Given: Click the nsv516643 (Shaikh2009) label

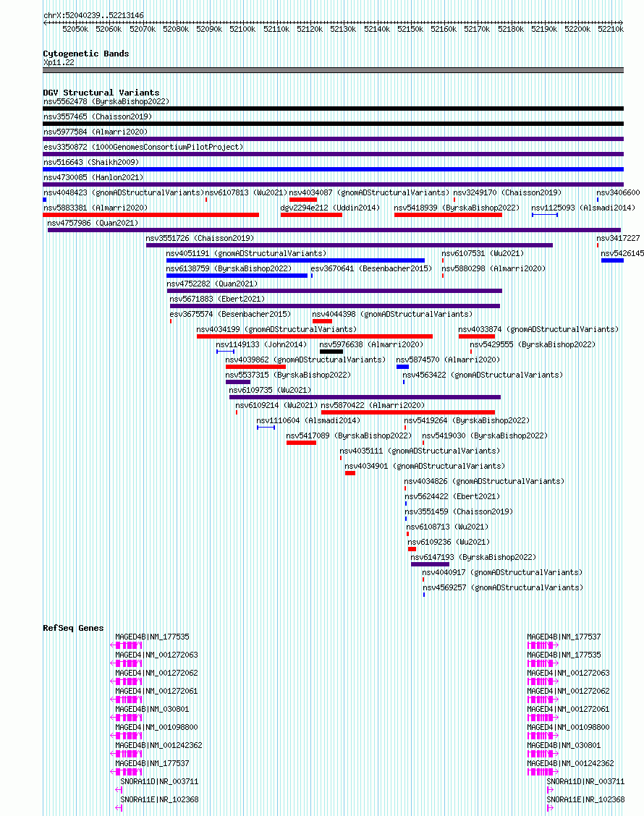Looking at the screenshot, I should (91, 162).
